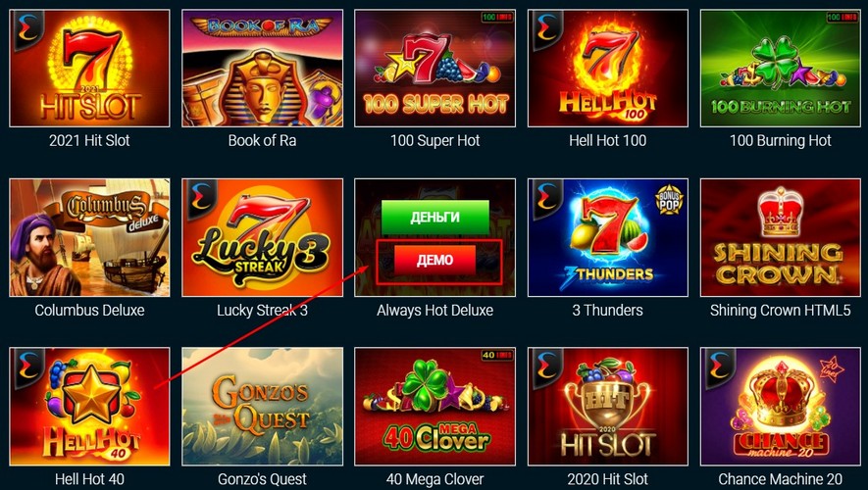Click the provider logo icon on 3 Thunders
Image resolution: width=868 pixels, height=490 pixels.
pyautogui.click(x=545, y=198)
